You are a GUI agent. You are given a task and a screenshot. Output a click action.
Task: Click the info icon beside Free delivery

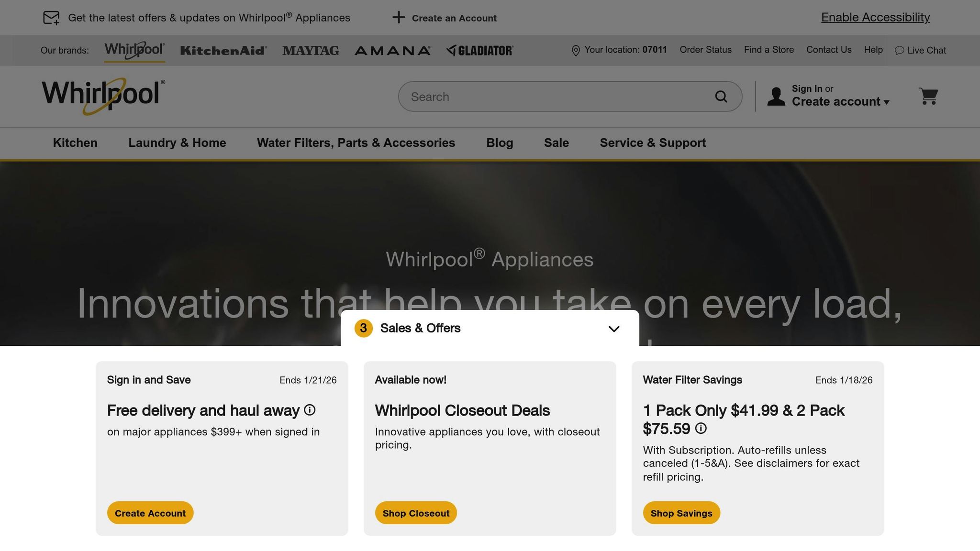pyautogui.click(x=310, y=410)
